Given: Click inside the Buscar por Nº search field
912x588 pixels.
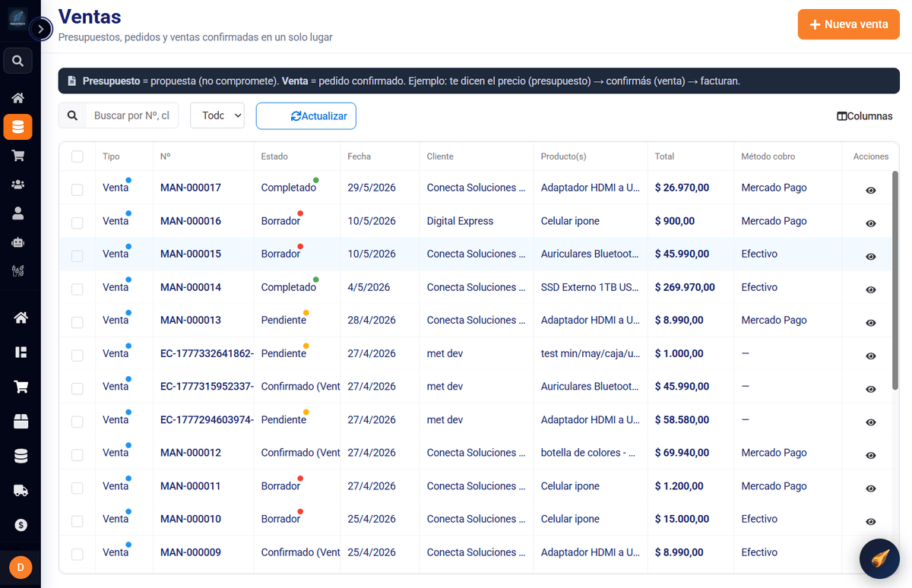Looking at the screenshot, I should click(131, 115).
